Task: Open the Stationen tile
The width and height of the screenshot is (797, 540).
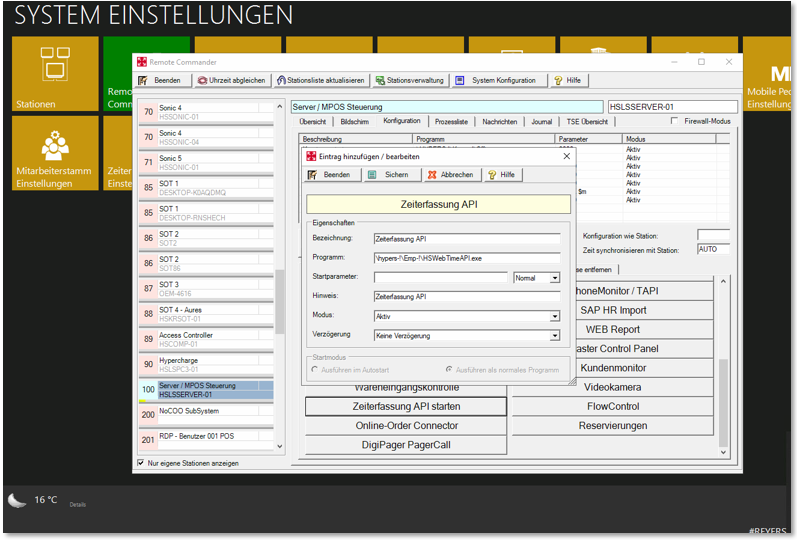Action: tap(55, 73)
